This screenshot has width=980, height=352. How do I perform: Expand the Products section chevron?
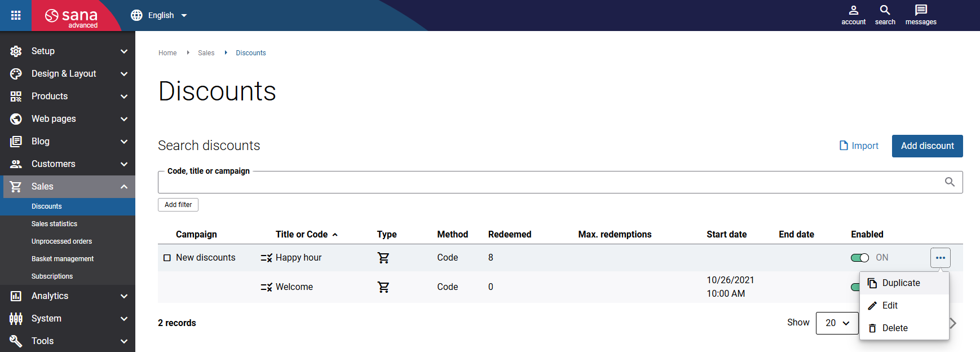coord(124,96)
